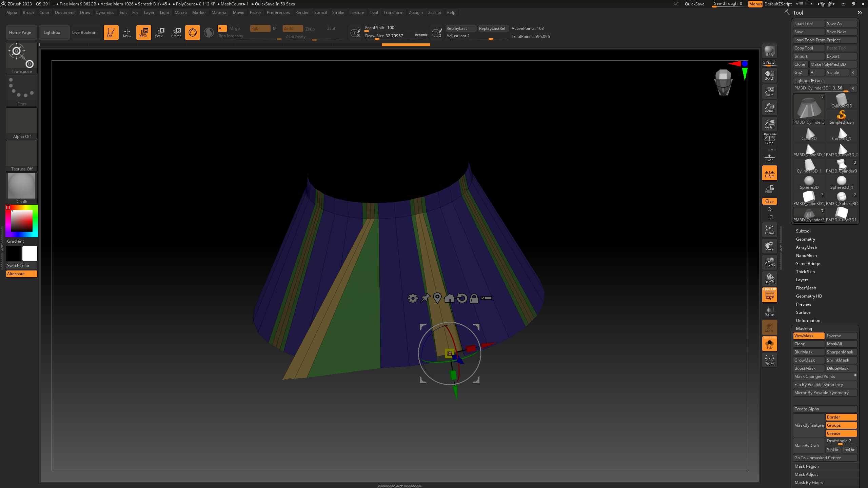The width and height of the screenshot is (868, 488).
Task: Click the Frame view icon
Action: [769, 230]
